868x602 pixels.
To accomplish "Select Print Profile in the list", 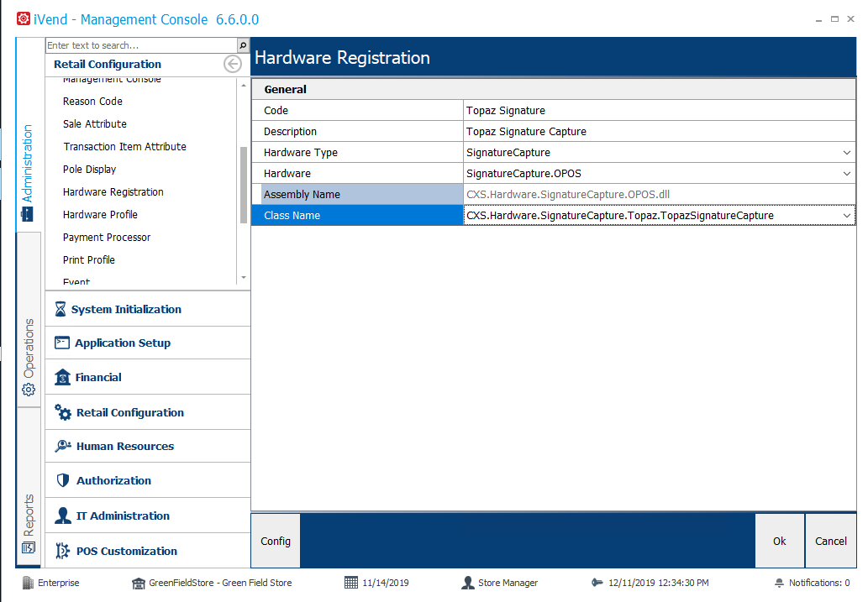I will (x=88, y=260).
